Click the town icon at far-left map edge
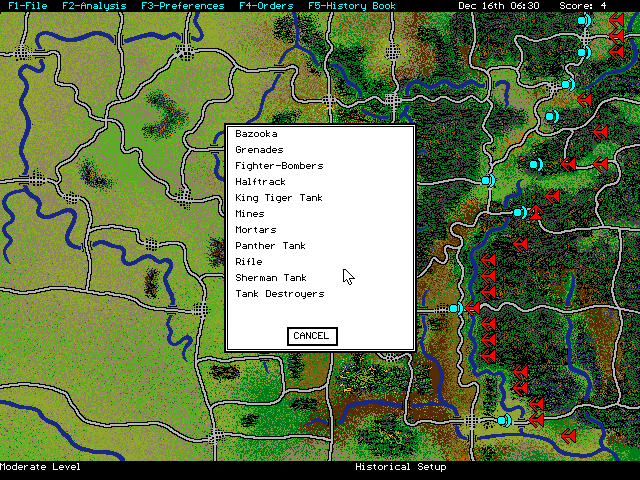The width and height of the screenshot is (640, 480). [38, 179]
